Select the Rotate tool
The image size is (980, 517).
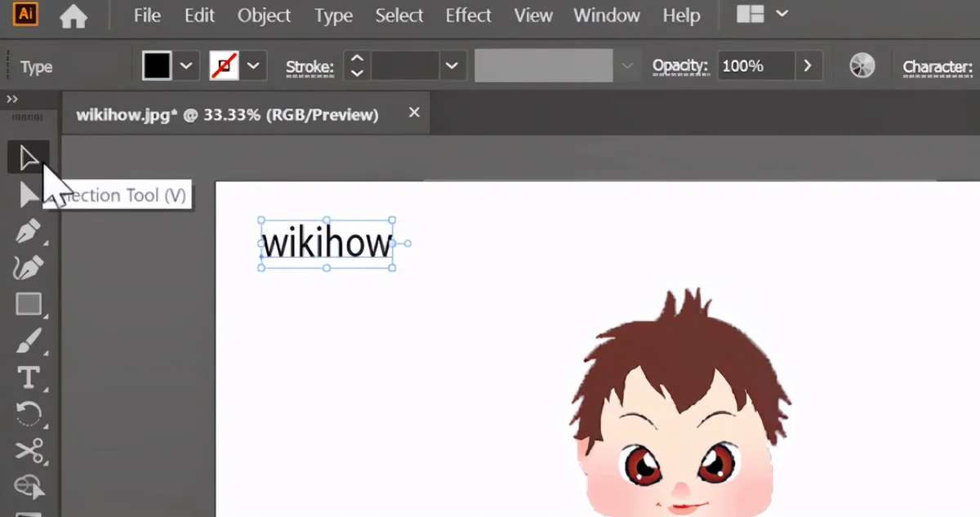29,414
